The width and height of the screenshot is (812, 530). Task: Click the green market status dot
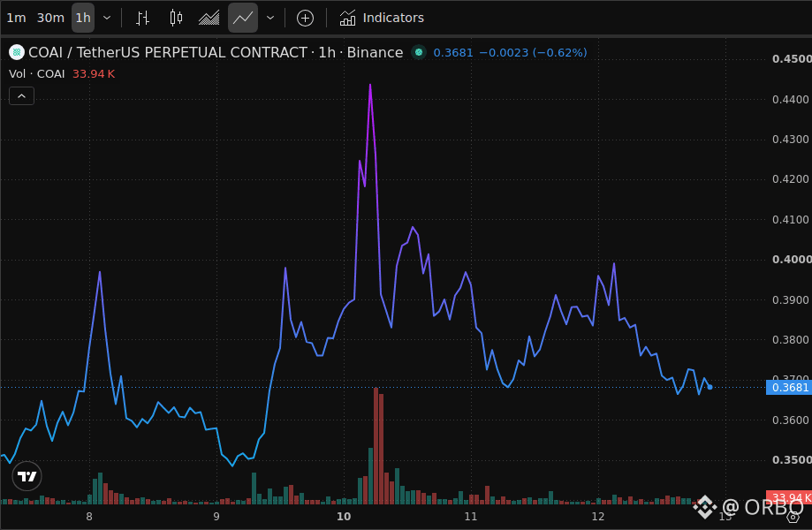tap(419, 52)
